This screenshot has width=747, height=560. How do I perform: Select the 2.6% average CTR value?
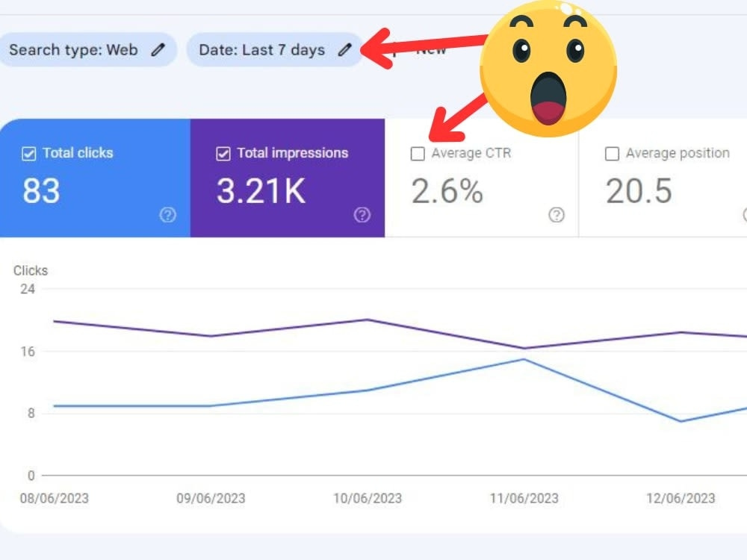pyautogui.click(x=447, y=191)
